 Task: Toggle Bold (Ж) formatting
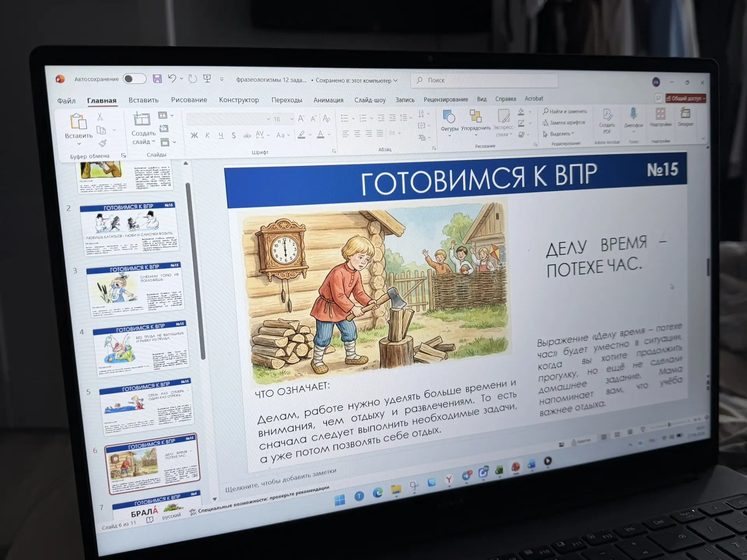(x=194, y=135)
